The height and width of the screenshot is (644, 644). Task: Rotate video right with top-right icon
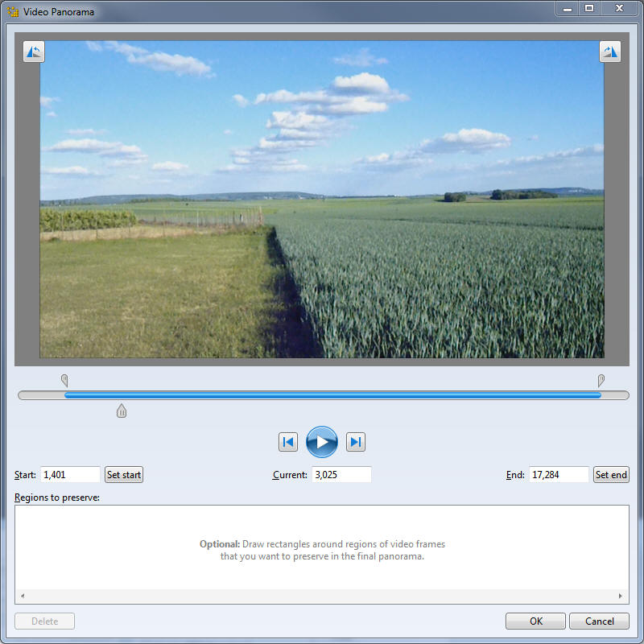click(609, 52)
